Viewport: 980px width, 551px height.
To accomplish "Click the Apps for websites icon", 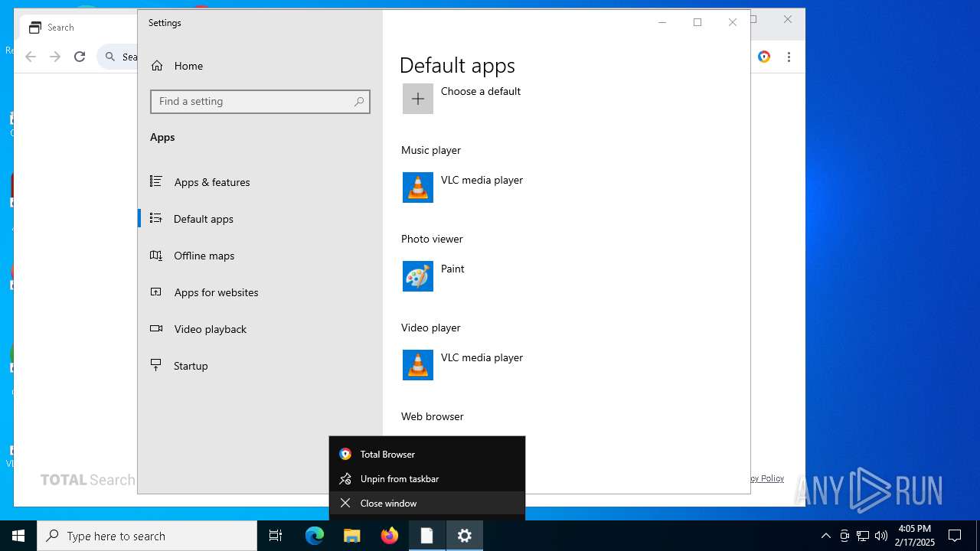I will click(x=156, y=292).
